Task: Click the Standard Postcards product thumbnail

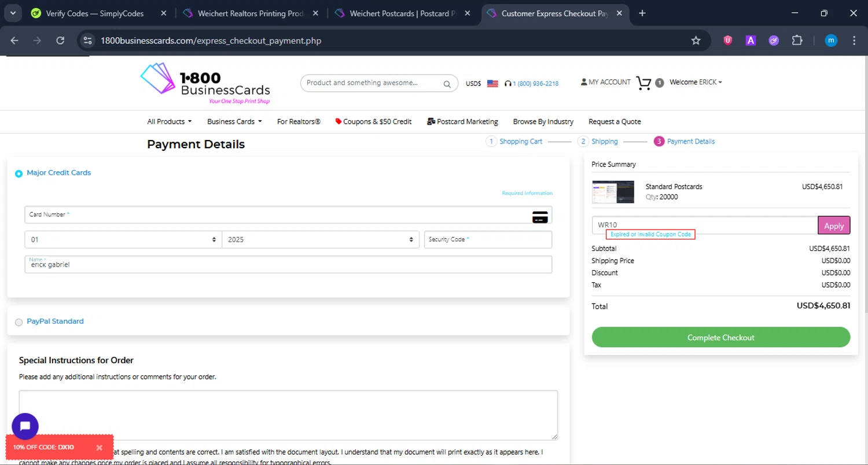Action: 613,192
